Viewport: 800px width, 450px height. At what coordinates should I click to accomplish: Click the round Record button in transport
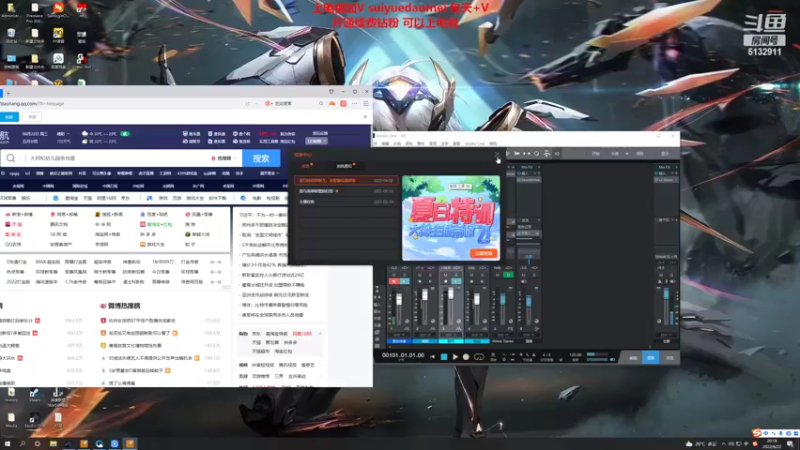pos(466,357)
